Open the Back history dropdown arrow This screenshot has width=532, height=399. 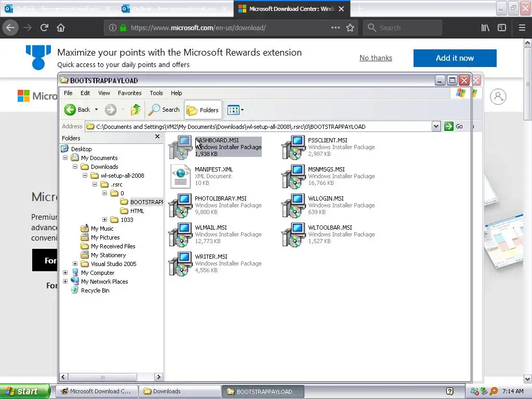click(x=96, y=110)
